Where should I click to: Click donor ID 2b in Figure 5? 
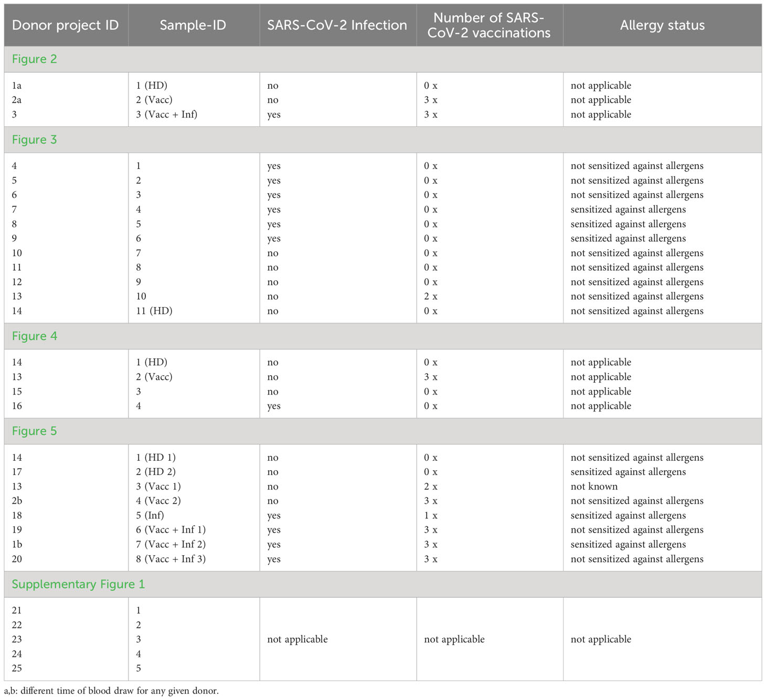click(x=17, y=501)
